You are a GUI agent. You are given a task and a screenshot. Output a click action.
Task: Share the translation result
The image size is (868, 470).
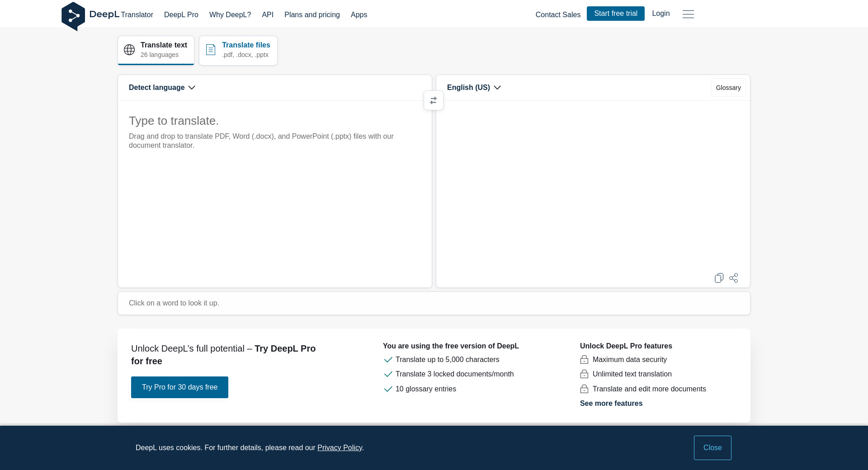[734, 278]
